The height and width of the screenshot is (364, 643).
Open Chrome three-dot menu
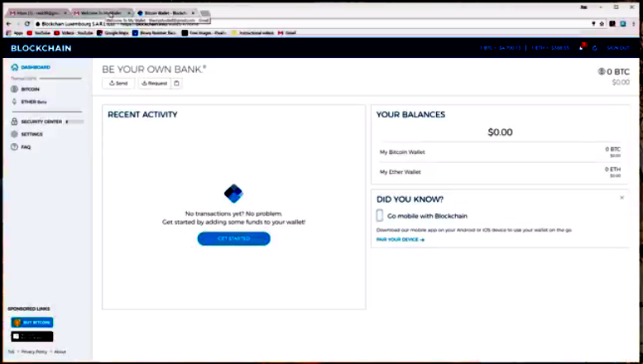point(634,24)
